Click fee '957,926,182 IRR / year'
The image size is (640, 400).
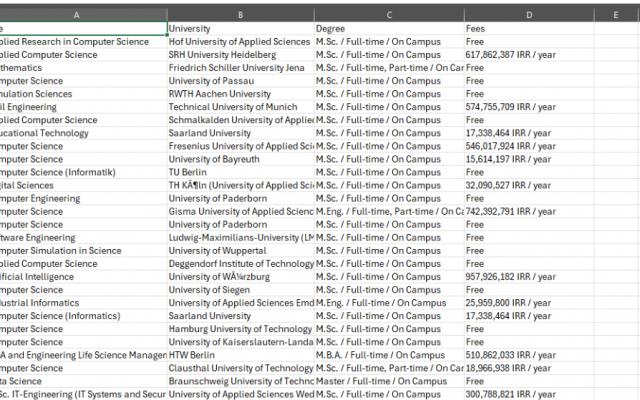point(529,277)
